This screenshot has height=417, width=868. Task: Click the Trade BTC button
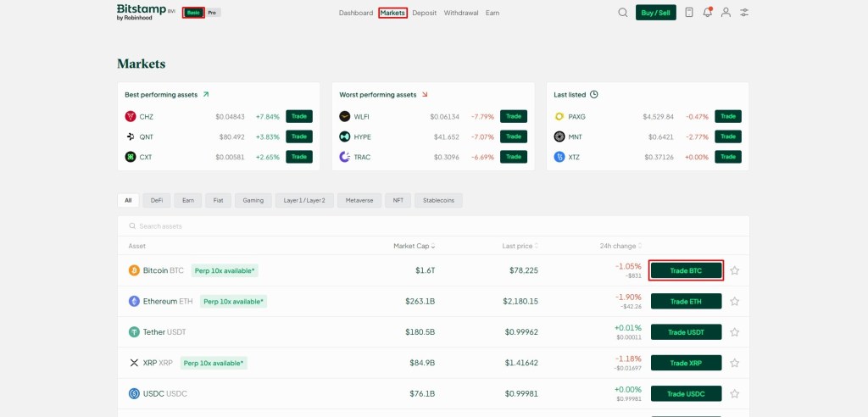tap(687, 270)
